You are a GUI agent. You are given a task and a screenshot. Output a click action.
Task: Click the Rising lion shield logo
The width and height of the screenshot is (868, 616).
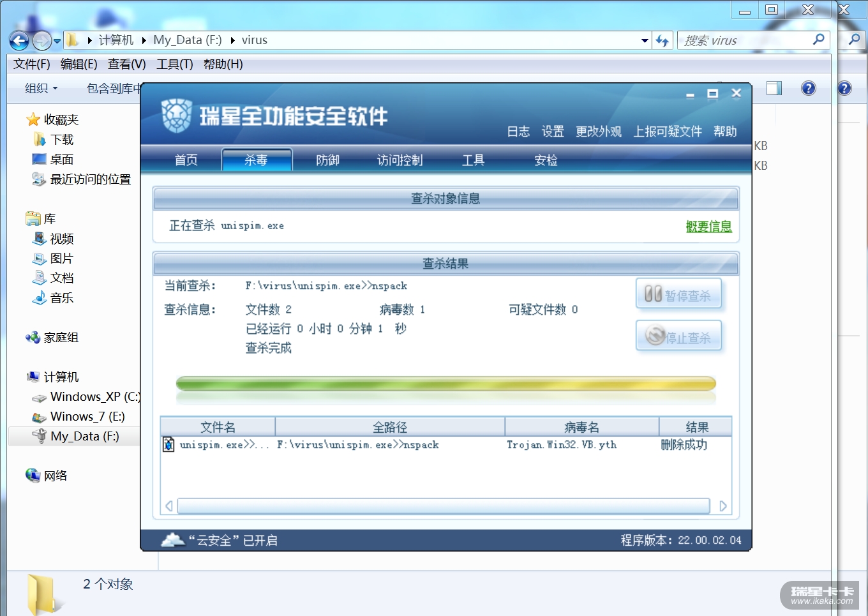(176, 116)
